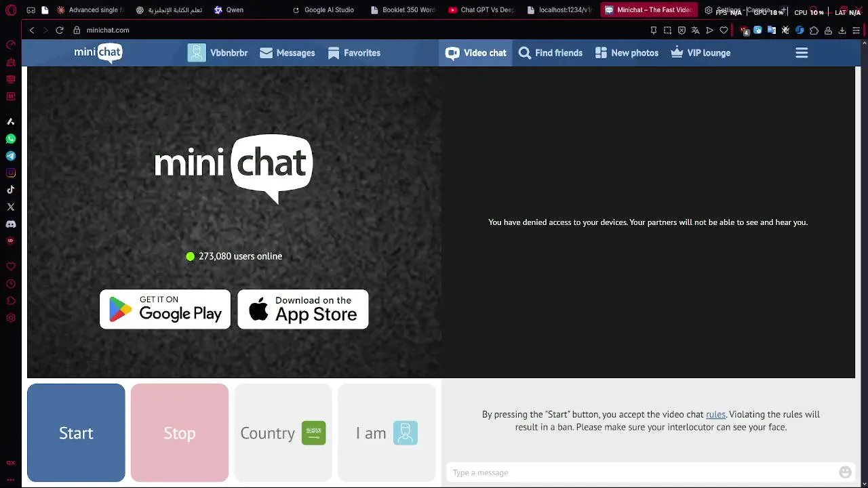Click the Download on the App Store badge

[303, 309]
